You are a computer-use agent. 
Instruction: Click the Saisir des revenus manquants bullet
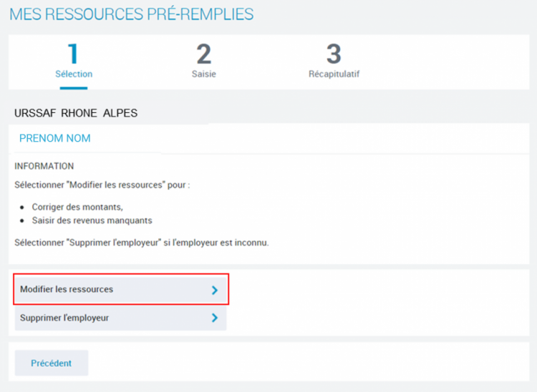click(x=92, y=220)
